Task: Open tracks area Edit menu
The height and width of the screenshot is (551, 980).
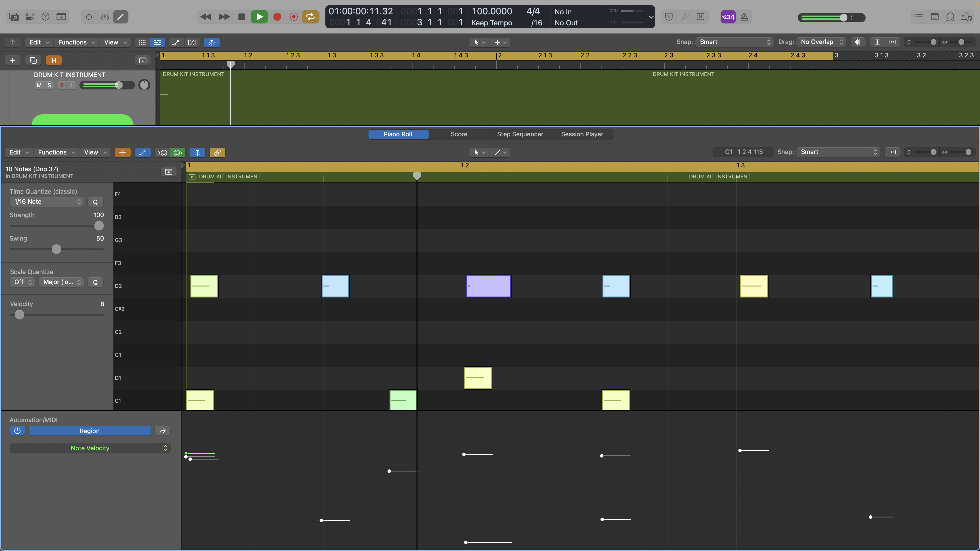Action: pyautogui.click(x=39, y=42)
